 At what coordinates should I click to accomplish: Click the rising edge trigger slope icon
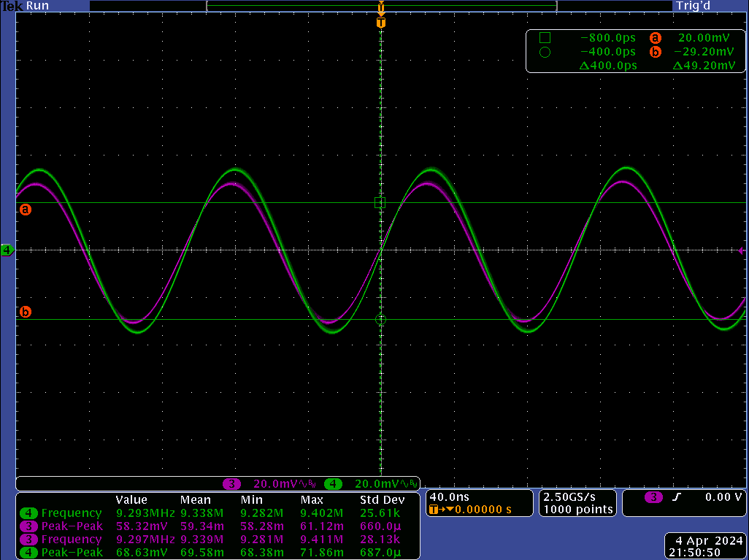click(x=677, y=497)
